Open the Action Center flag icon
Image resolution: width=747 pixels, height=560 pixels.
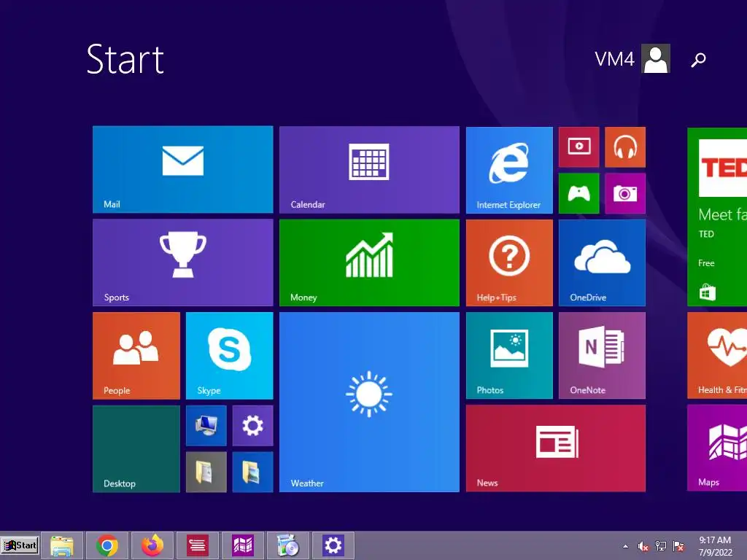(x=678, y=546)
